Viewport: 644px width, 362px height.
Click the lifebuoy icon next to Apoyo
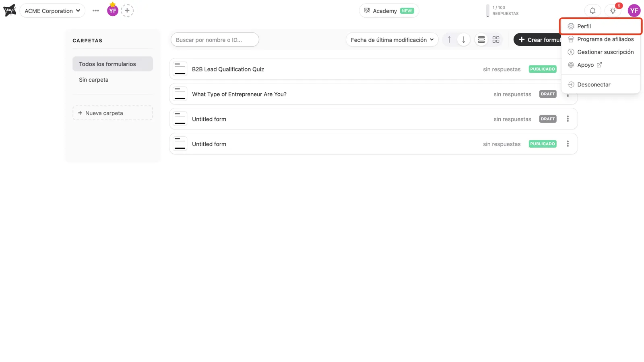pos(571,65)
